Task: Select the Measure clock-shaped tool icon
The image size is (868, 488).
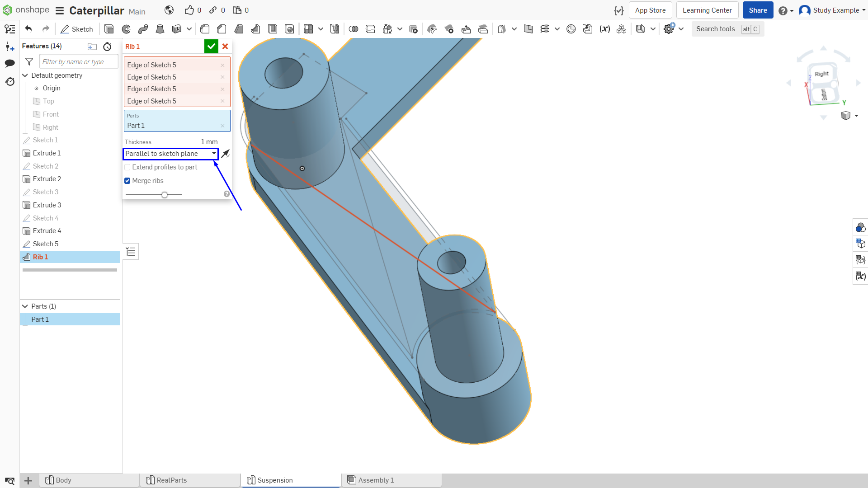Action: (571, 29)
